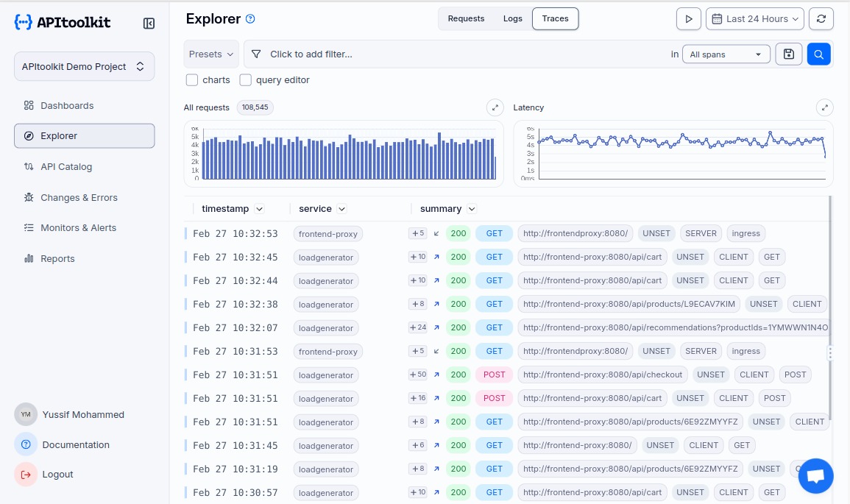Screen dimensions: 850x504
Task: Click the filter input field
Action: (456, 54)
